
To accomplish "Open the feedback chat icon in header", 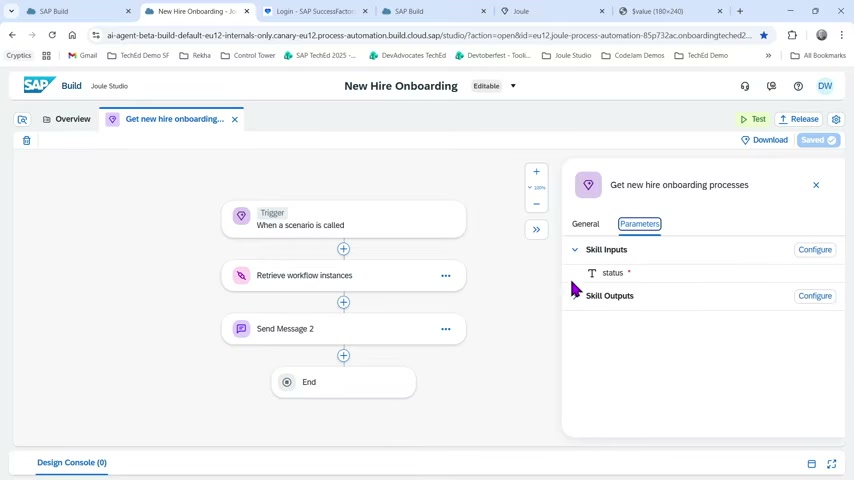I will coord(771,86).
